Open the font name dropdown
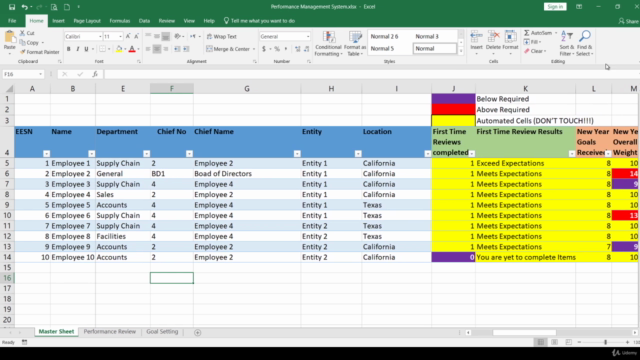The image size is (640, 360). [100, 36]
